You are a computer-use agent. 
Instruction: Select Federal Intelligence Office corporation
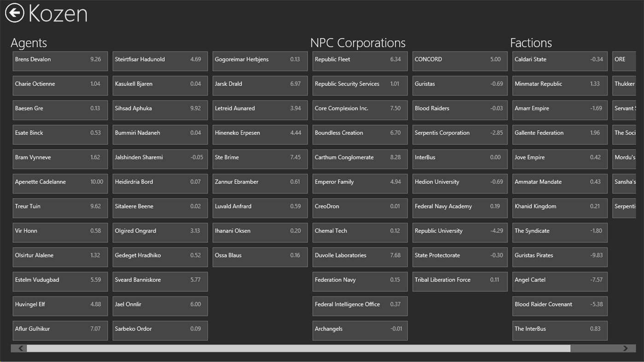[x=360, y=306]
